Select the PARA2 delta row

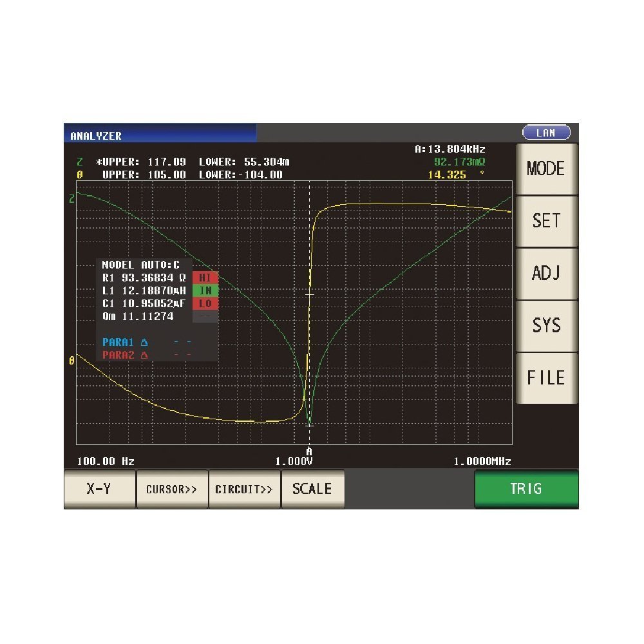coord(147,355)
